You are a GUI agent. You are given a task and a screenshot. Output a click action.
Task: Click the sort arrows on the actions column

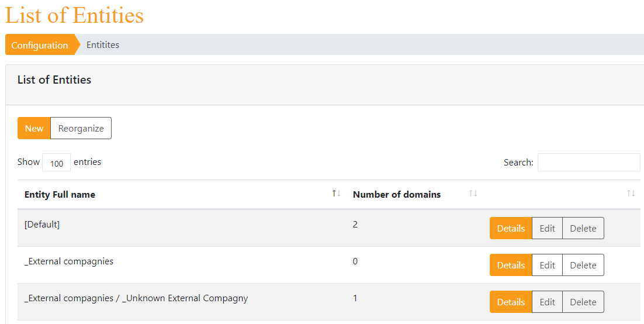631,193
